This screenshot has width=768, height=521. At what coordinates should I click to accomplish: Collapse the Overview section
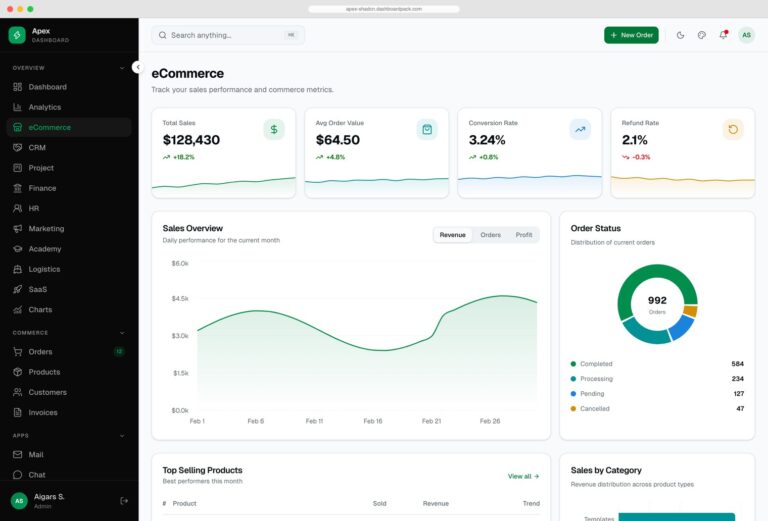[x=122, y=68]
